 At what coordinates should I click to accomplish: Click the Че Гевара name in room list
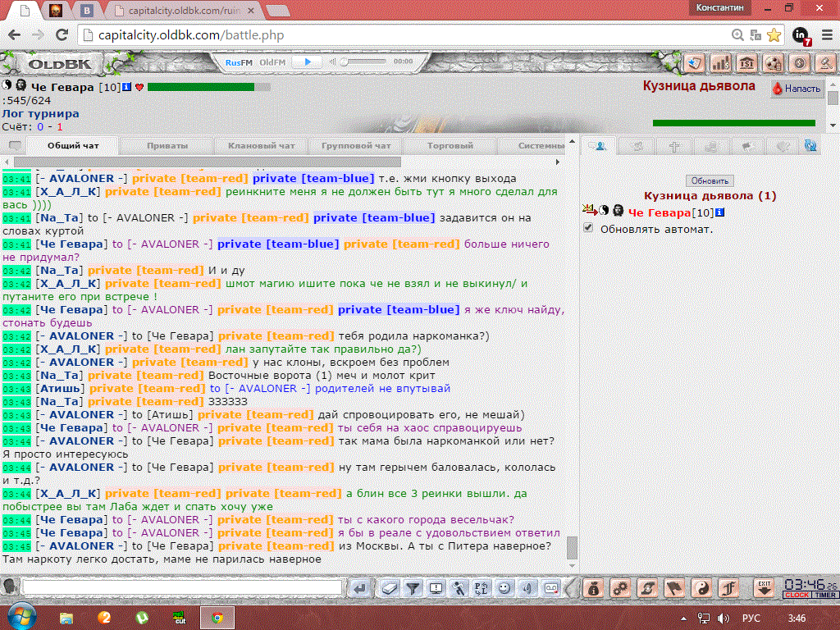659,212
